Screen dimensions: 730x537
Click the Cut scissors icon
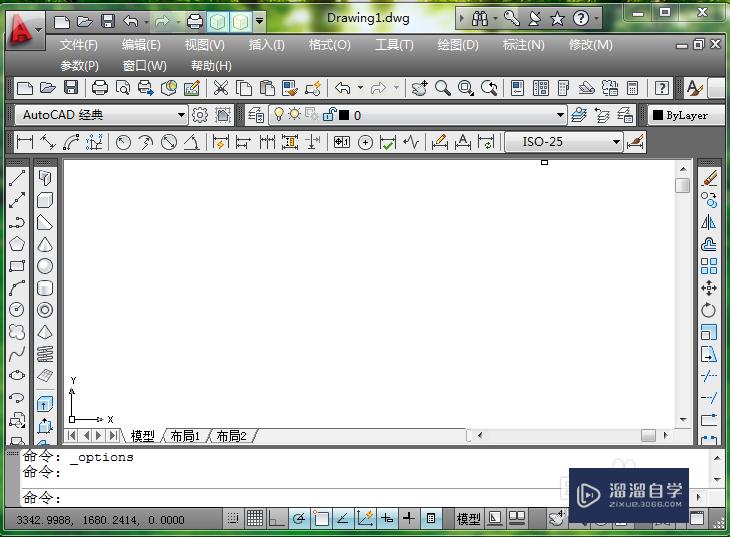221,88
